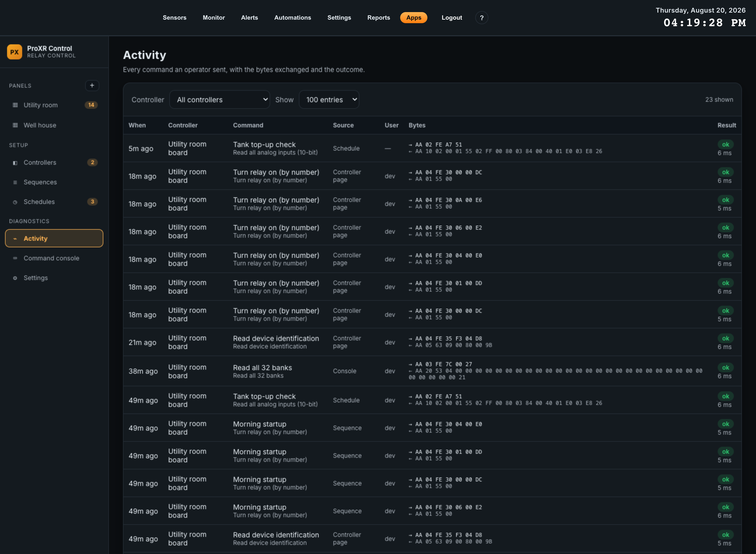Open the Controller filter dropdown
The image size is (756, 554).
220,100
